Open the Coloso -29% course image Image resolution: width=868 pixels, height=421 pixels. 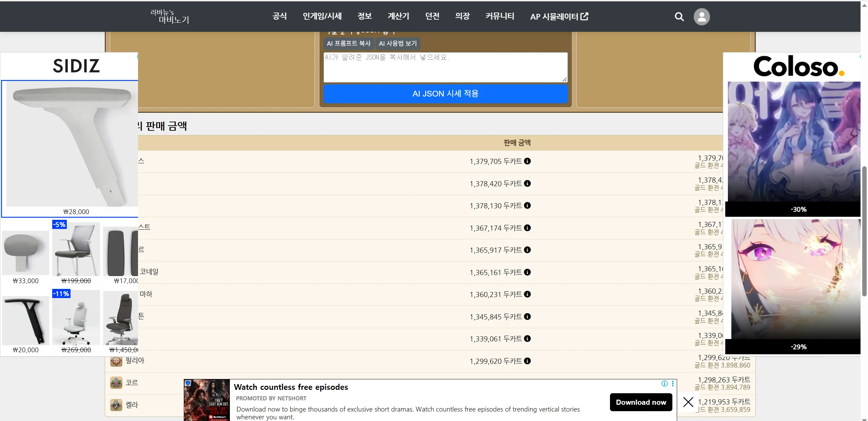(x=796, y=279)
